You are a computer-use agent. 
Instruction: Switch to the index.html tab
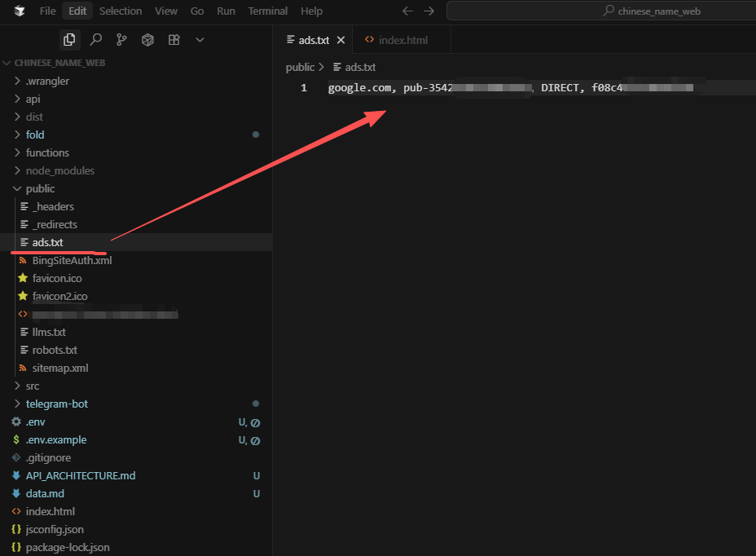[402, 40]
